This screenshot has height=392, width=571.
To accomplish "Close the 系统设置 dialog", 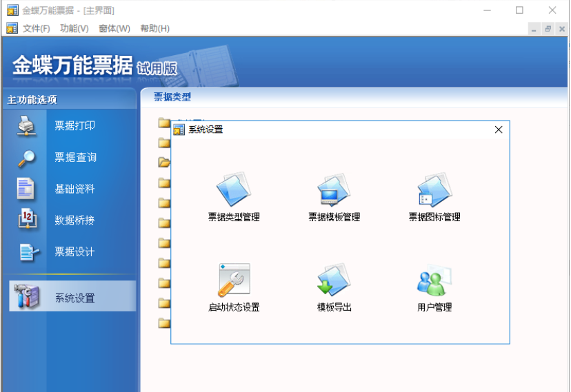I will pos(499,130).
